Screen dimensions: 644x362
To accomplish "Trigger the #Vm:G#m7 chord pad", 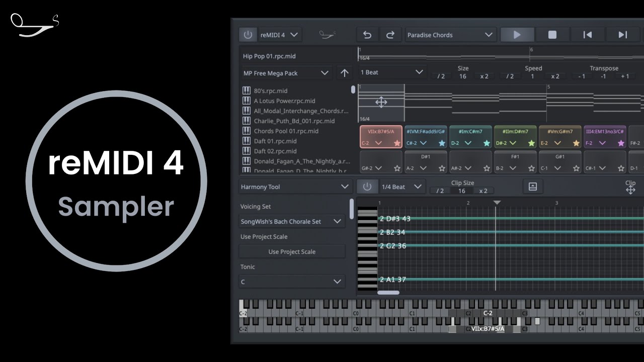I will (x=560, y=137).
